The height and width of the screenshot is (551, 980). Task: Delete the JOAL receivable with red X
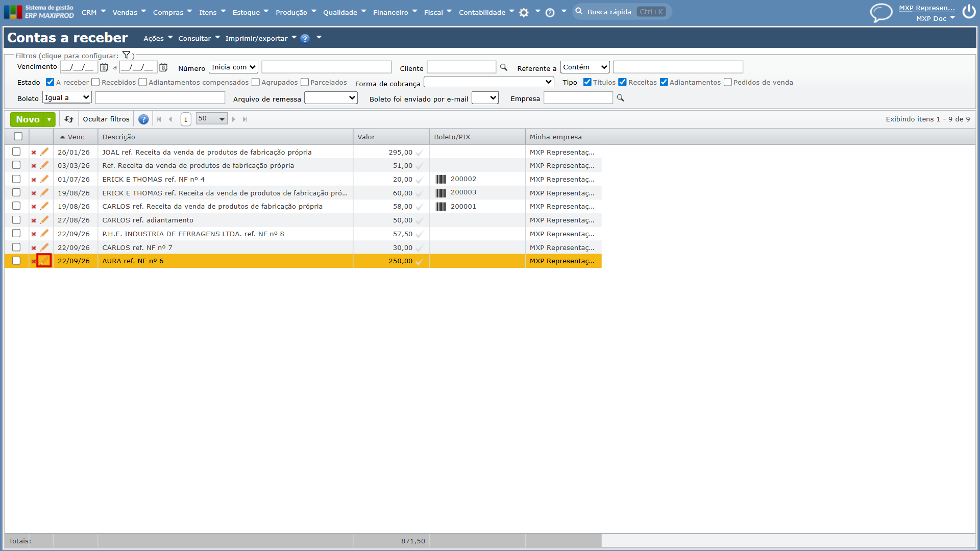[34, 153]
